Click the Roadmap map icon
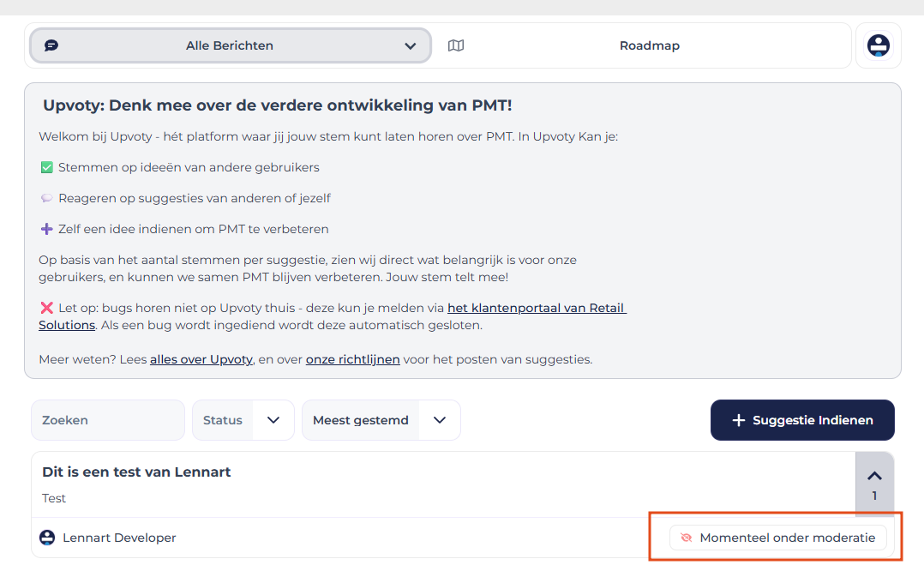 tap(456, 45)
